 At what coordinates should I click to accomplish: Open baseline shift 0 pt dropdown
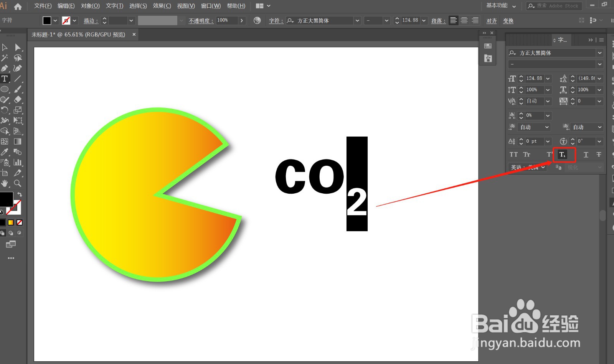(548, 142)
